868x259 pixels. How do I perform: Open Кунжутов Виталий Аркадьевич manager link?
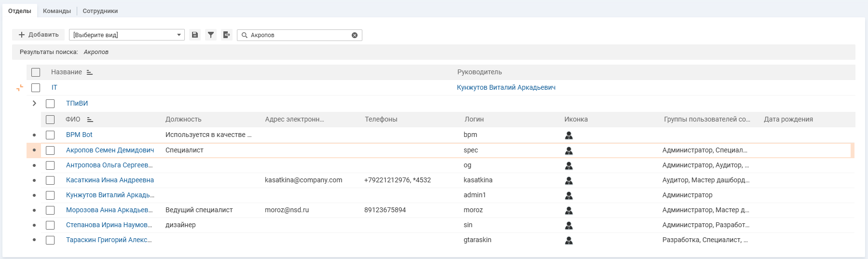[506, 87]
